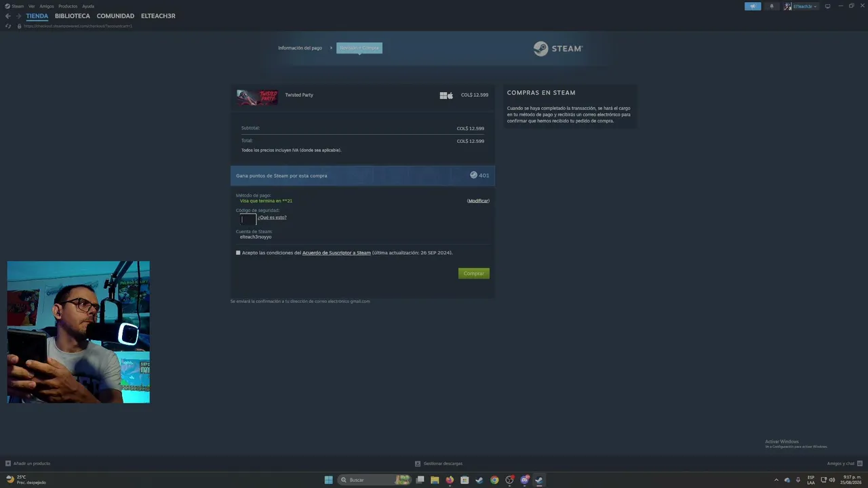The height and width of the screenshot is (488, 868).
Task: Click the Steam announcements megaphone button
Action: click(753, 6)
